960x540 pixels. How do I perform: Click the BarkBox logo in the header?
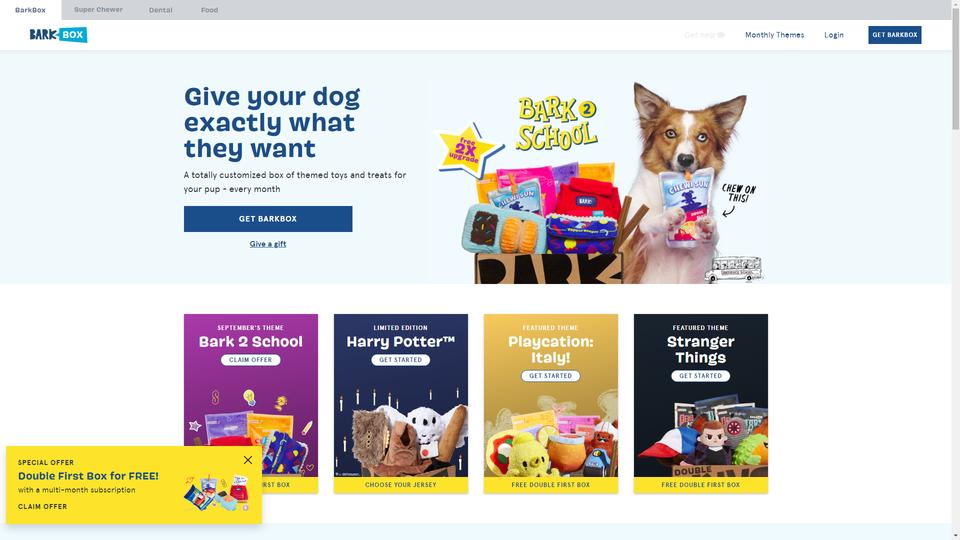pos(58,35)
